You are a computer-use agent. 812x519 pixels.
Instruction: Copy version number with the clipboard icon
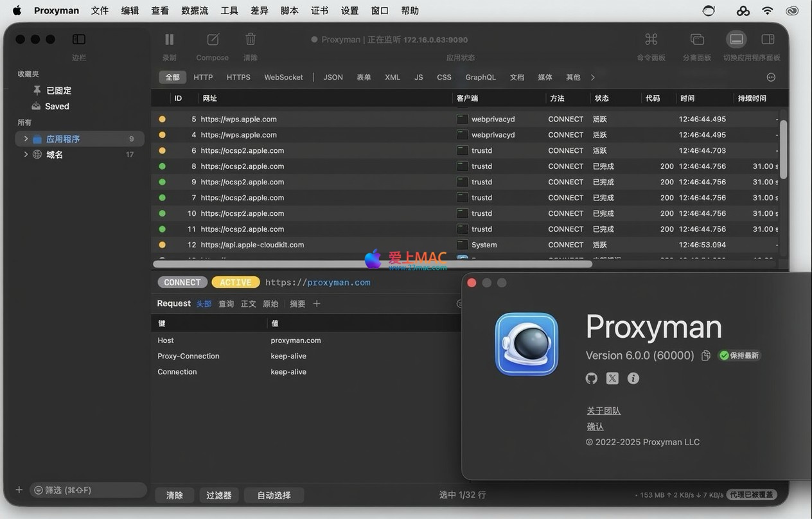tap(705, 355)
